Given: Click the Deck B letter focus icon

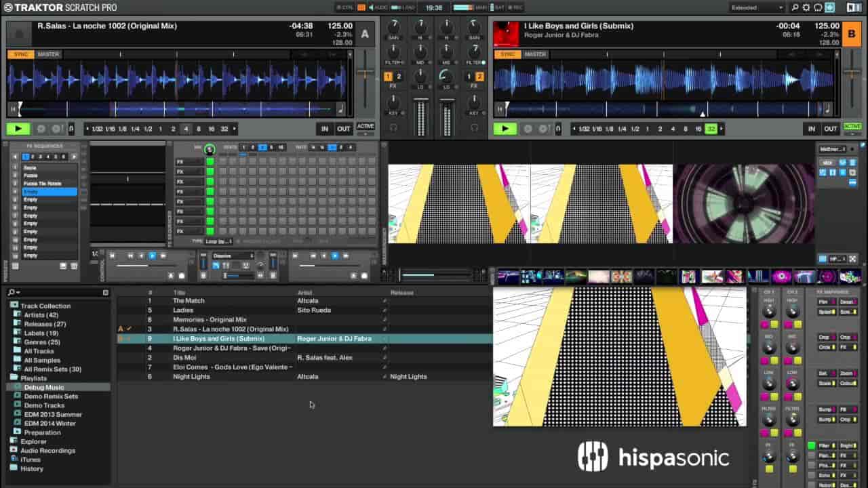Looking at the screenshot, I should pyautogui.click(x=852, y=34).
